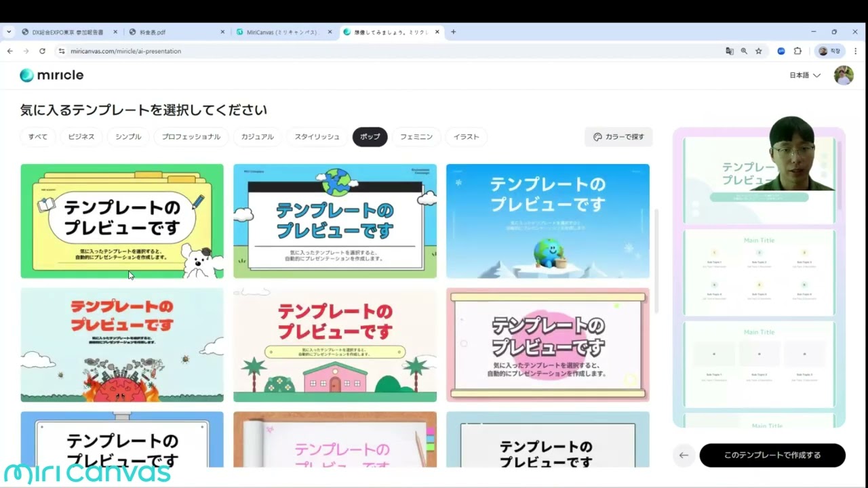Viewport: 868px width, 488px height.
Task: Select the ビジネス category filter
Action: [x=81, y=136]
